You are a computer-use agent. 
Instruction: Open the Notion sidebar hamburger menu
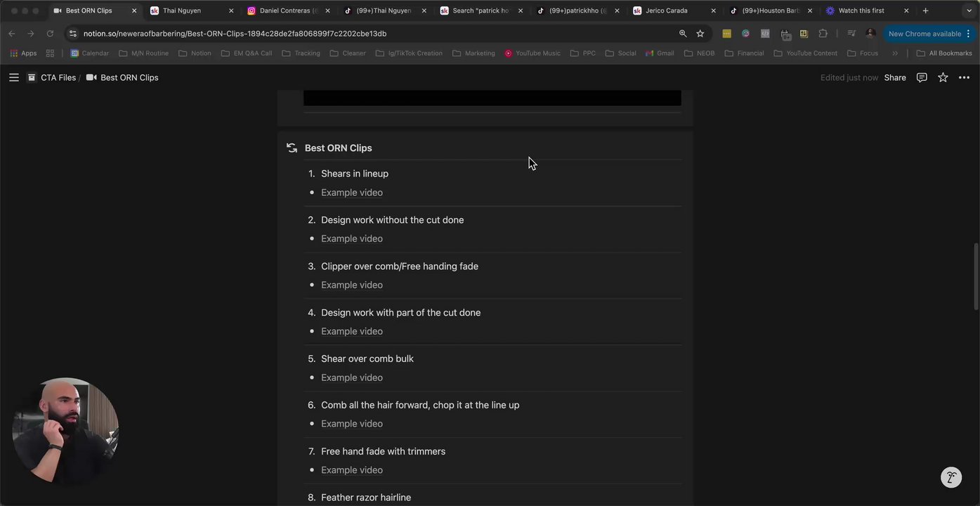pyautogui.click(x=14, y=77)
